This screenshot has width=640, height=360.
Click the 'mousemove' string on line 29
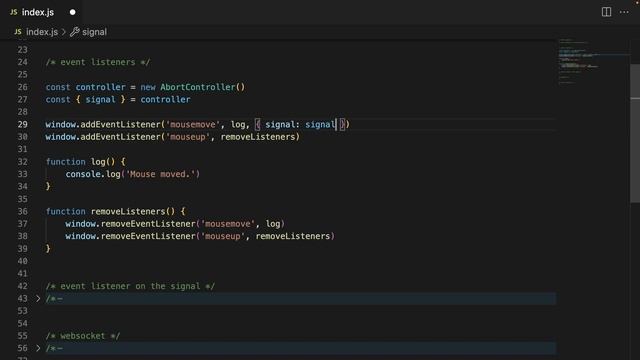click(x=192, y=124)
